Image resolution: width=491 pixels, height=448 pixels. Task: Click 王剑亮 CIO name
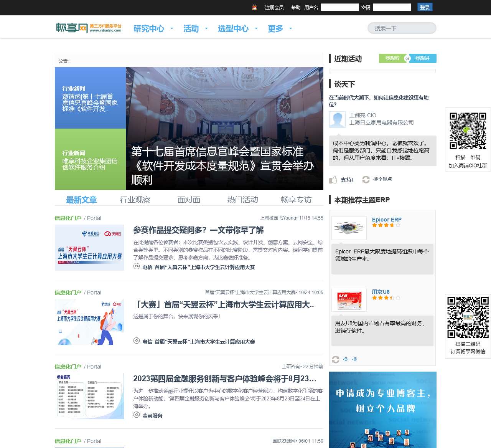[x=362, y=115]
